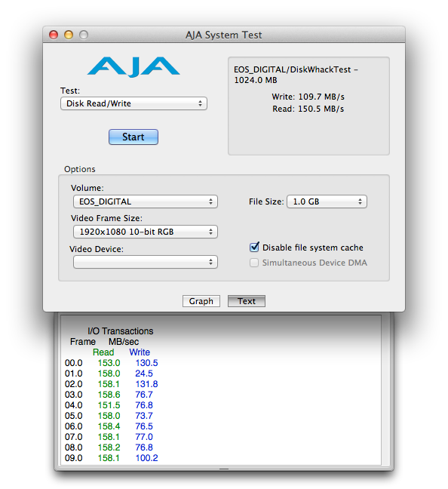
Task: Click the blue Write column header
Action: coord(140,352)
